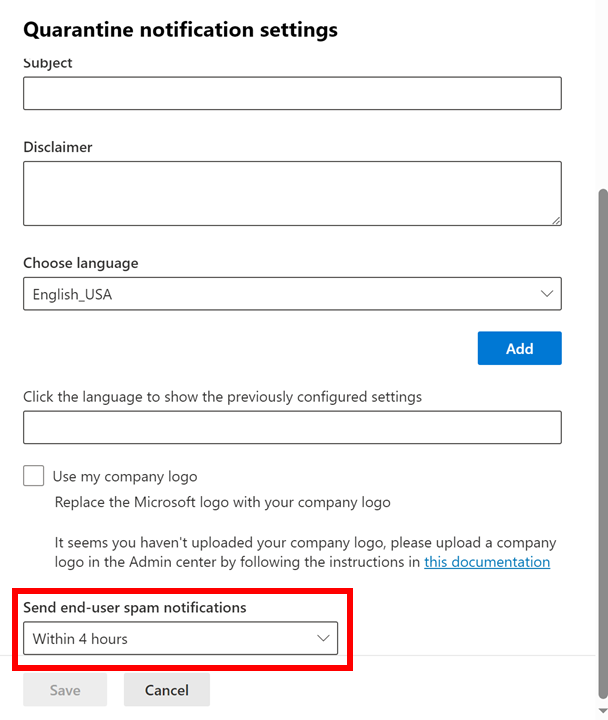The height and width of the screenshot is (720, 608).
Task: Click the Subject text field
Action: [x=292, y=93]
